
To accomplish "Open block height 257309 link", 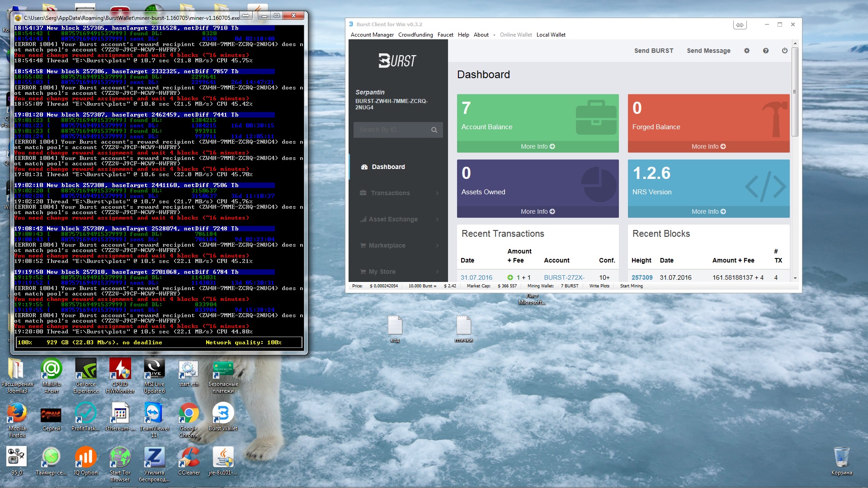I will [x=642, y=277].
